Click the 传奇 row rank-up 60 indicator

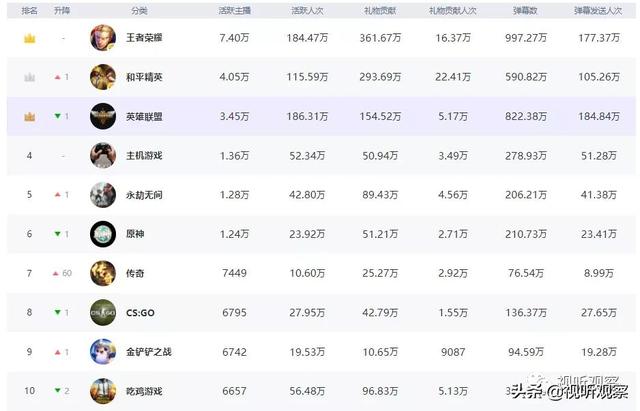[63, 273]
